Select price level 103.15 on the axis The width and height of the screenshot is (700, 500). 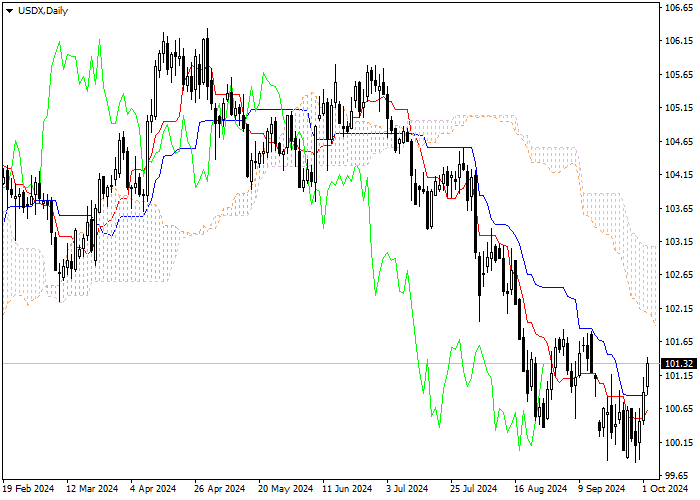[679, 242]
